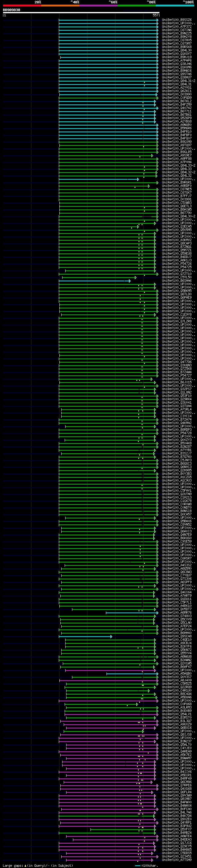Select the hit label UniRef100_P54726
The height and width of the screenshot is (868, 197).
[177, 264]
